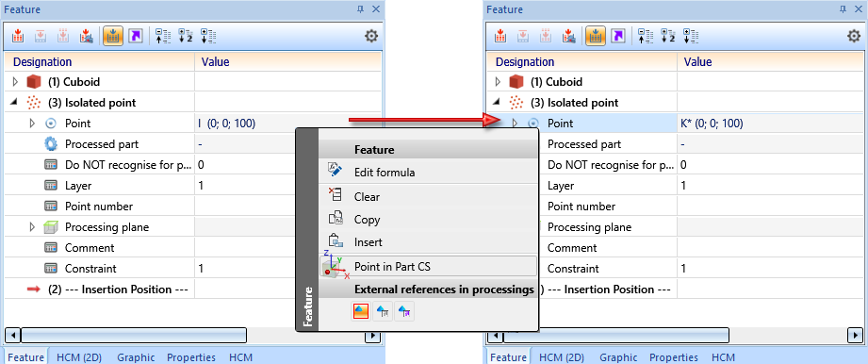Click the first red feature icon in left toolbar
This screenshot has width=868, height=364.
coord(19,37)
